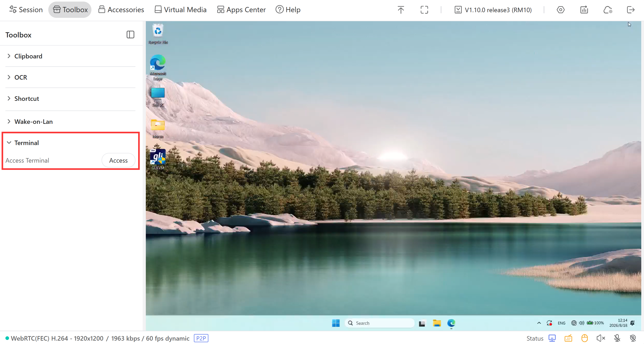
Task: Toggle the disabled webcam icon
Action: (632, 338)
